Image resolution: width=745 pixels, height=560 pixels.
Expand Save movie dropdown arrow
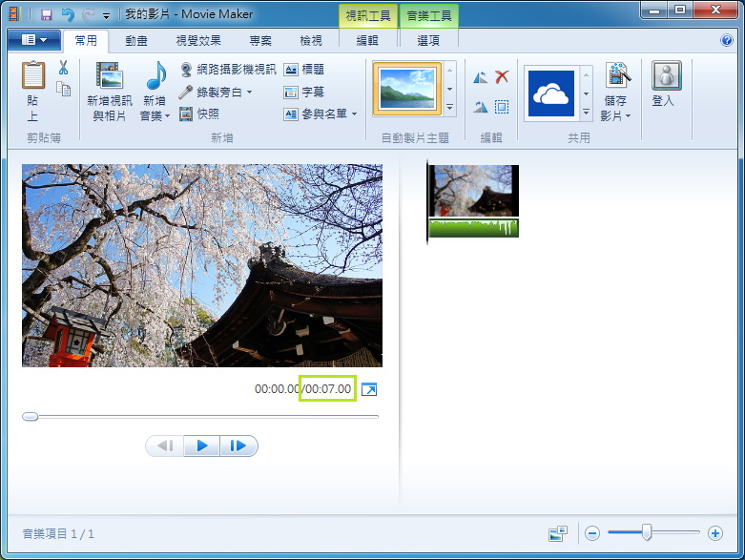628,115
